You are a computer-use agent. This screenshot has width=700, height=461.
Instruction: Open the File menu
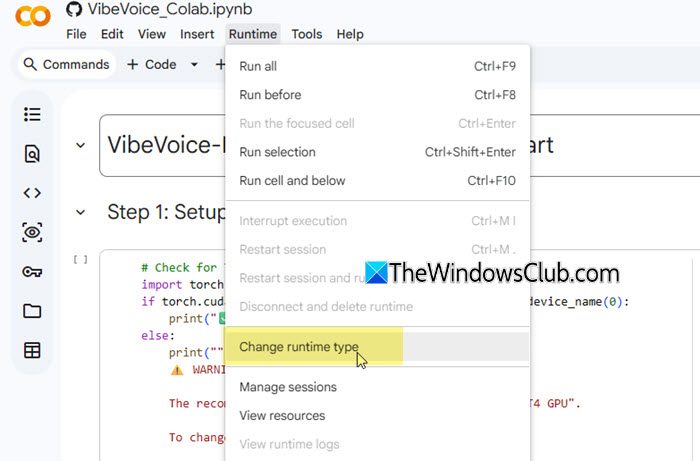click(76, 34)
